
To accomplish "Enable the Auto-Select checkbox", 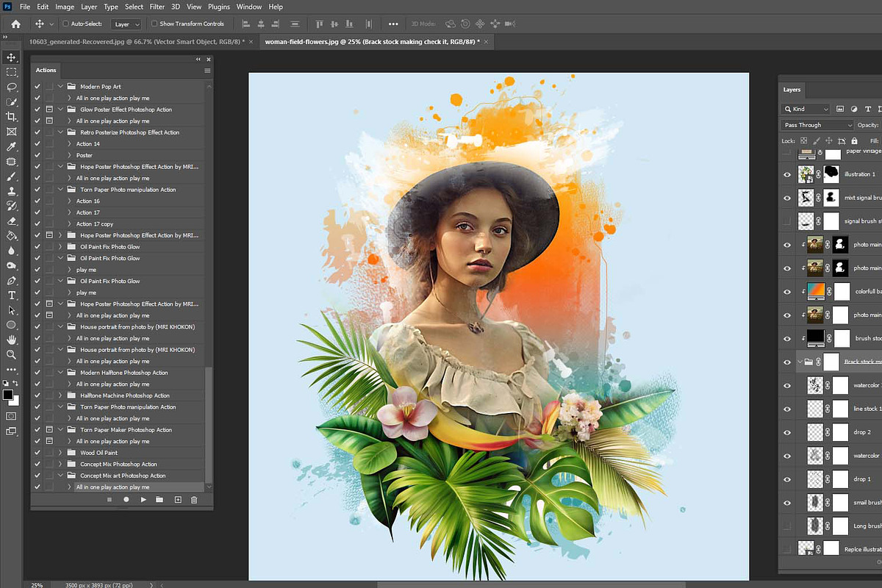I will click(65, 24).
